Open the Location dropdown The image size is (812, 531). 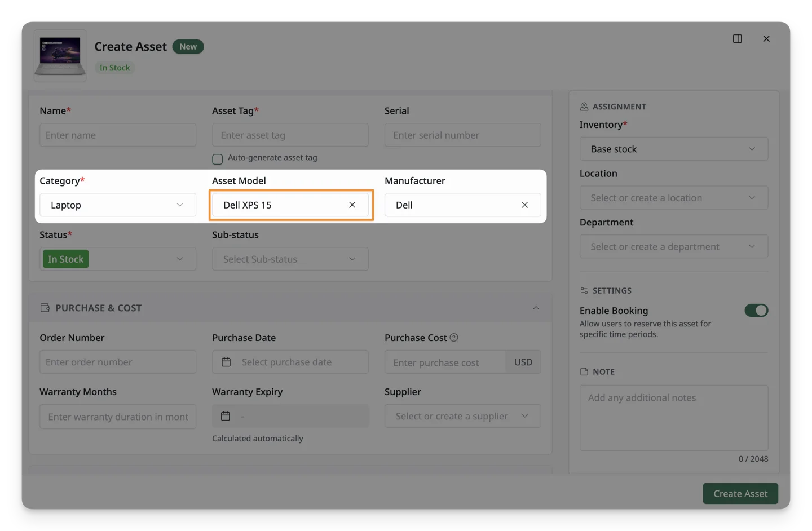[x=674, y=198]
